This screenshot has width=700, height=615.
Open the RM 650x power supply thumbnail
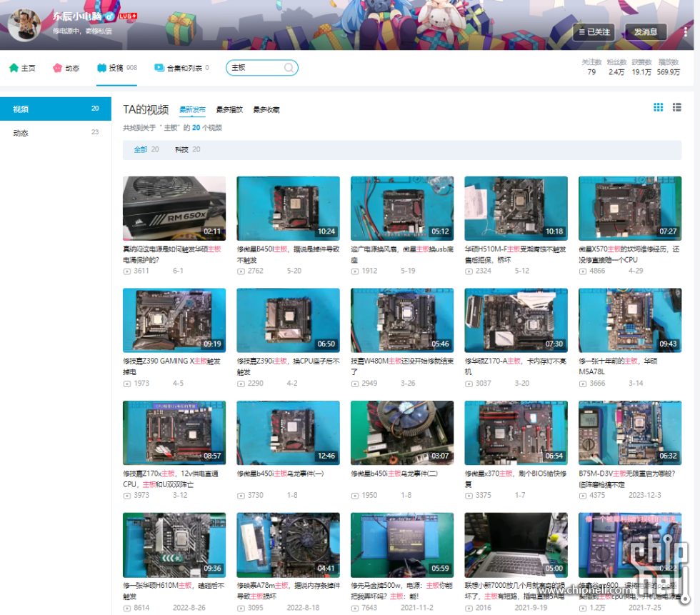pos(174,209)
